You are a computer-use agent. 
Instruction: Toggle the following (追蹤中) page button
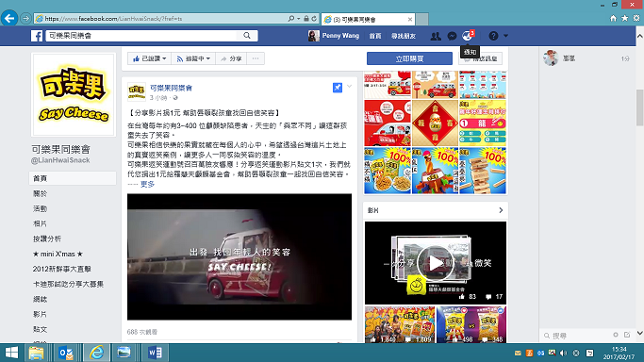[193, 58]
